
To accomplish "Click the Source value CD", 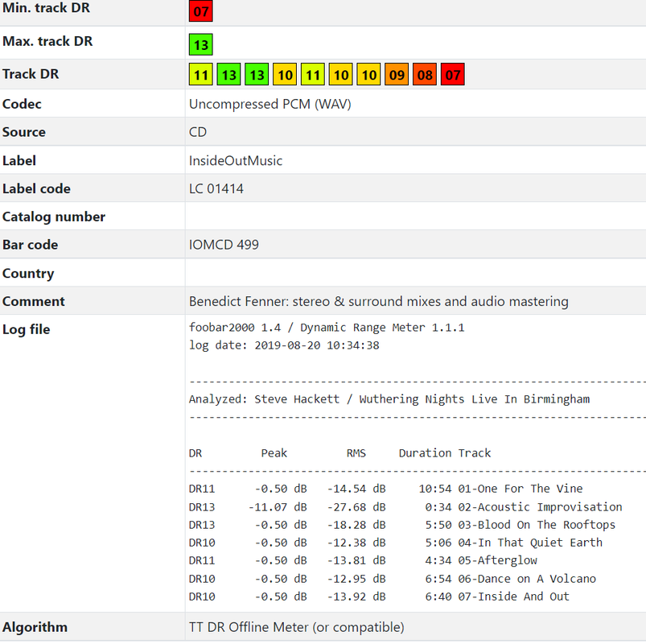I will point(198,132).
